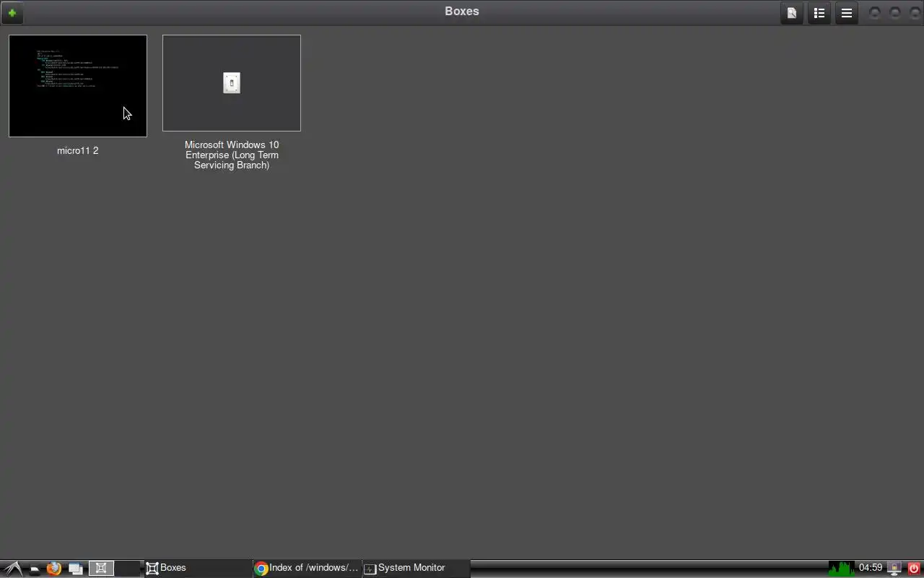Click the green CPU usage monitor graph
This screenshot has width=924, height=578.
click(842, 568)
